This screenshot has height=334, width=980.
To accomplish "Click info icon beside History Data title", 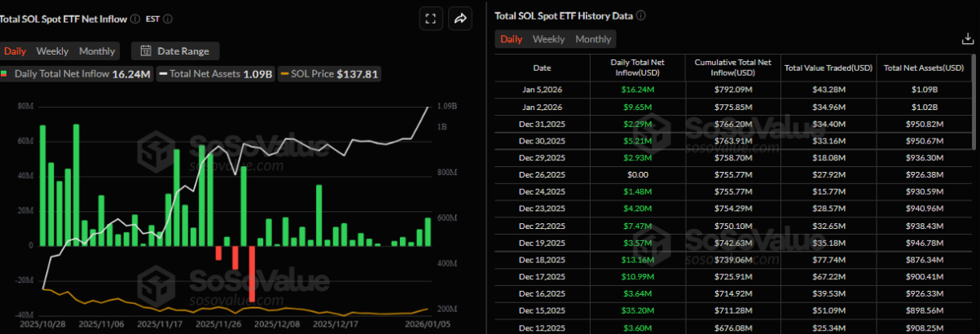I will (x=641, y=15).
